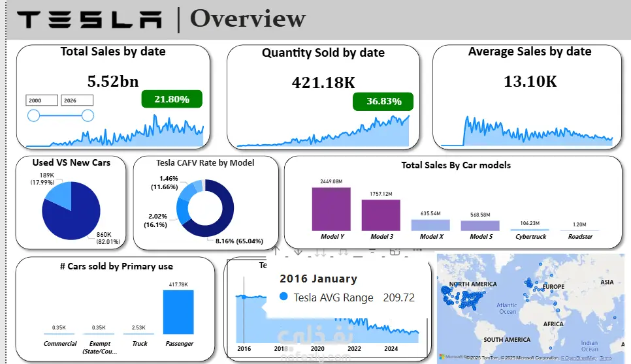Click the '2024' axis label on range chart
The image size is (631, 364).
pyautogui.click(x=391, y=349)
